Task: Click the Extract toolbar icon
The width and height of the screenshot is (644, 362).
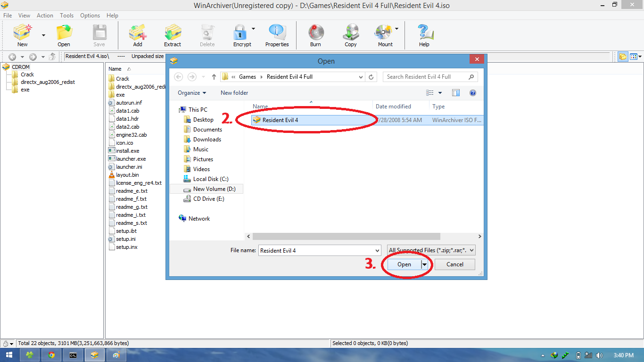Action: click(173, 35)
